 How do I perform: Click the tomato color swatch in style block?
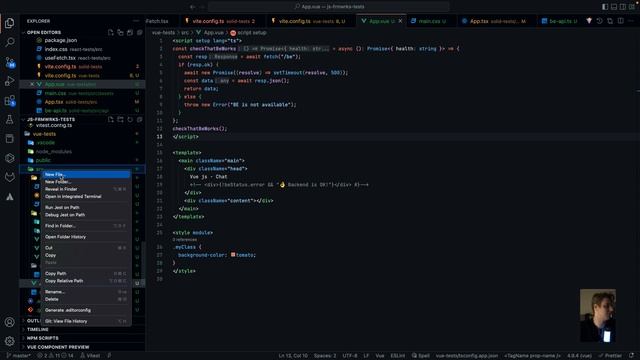pyautogui.click(x=233, y=255)
